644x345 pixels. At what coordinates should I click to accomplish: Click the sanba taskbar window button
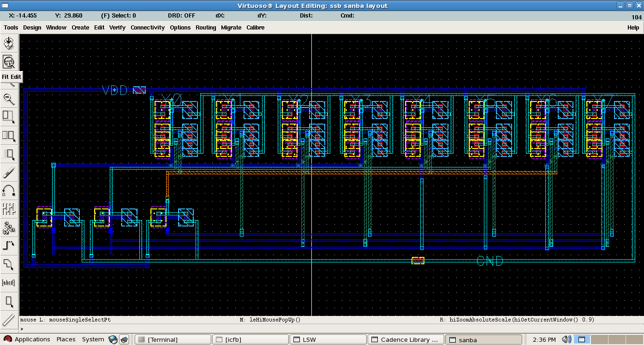[483, 340]
